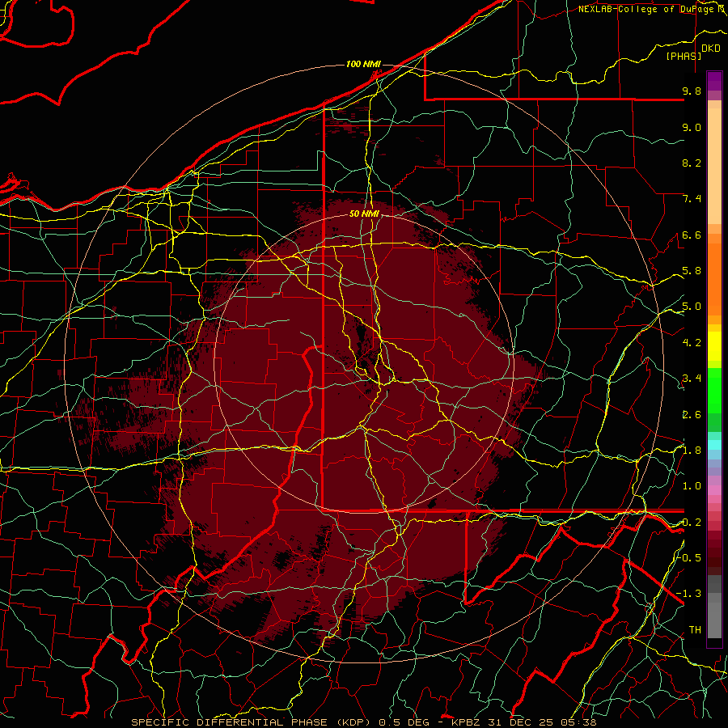
Task: Click the DKD product label
Action: (x=711, y=49)
